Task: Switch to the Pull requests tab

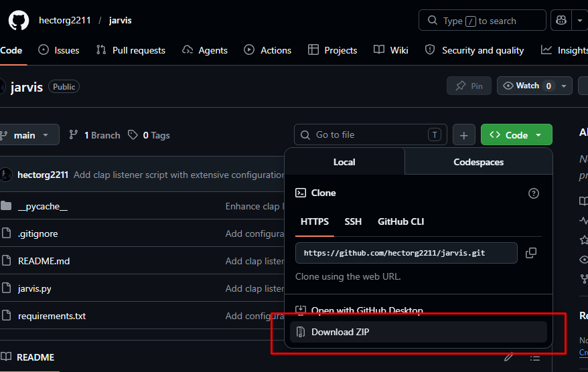Action: (x=131, y=50)
